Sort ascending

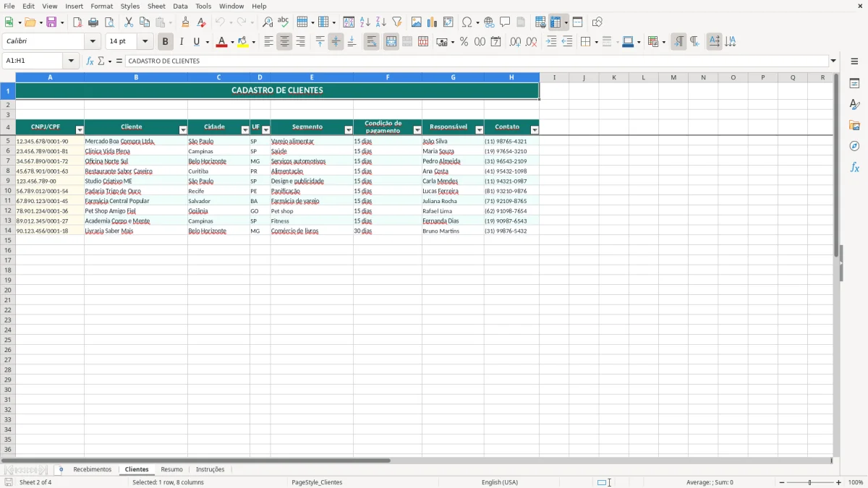365,22
